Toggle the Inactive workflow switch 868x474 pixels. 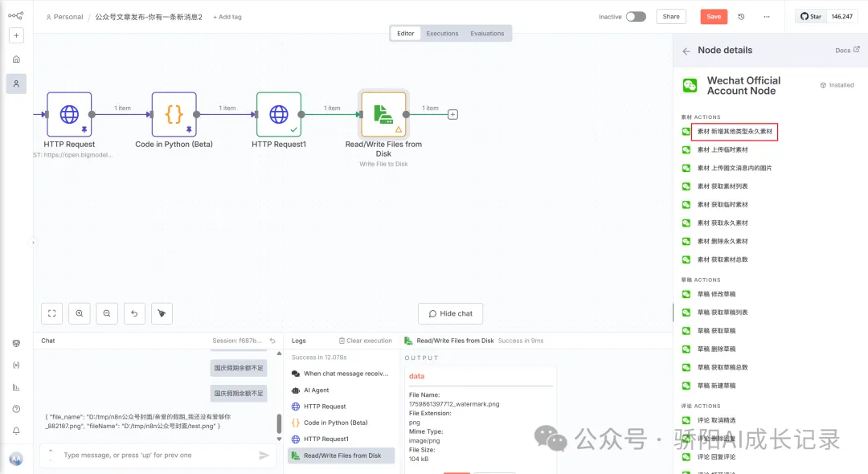pyautogui.click(x=636, y=17)
